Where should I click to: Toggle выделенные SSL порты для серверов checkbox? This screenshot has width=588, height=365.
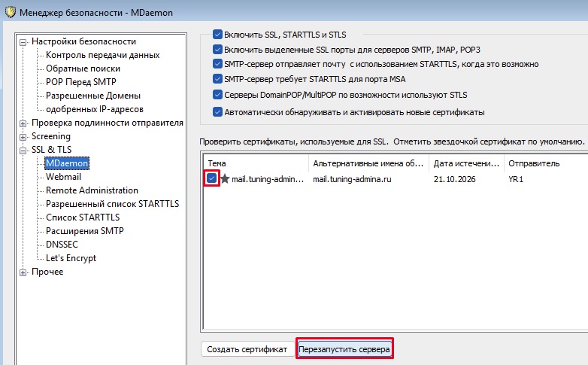pos(217,50)
